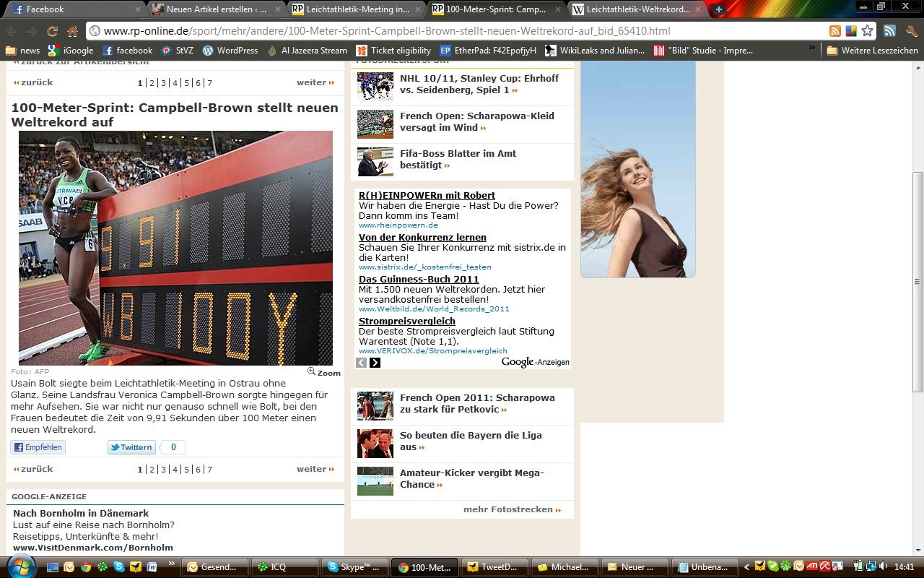The height and width of the screenshot is (578, 924).
Task: Click 'zurück' link below the article
Action: (33, 469)
